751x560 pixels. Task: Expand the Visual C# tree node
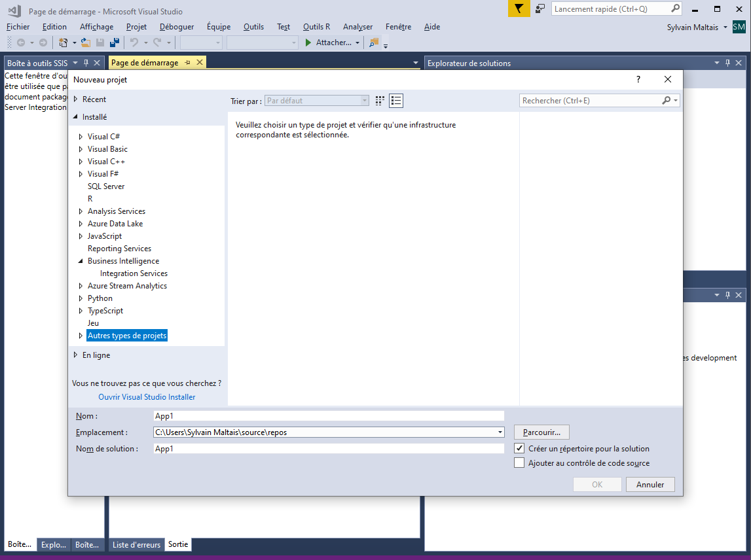click(81, 137)
